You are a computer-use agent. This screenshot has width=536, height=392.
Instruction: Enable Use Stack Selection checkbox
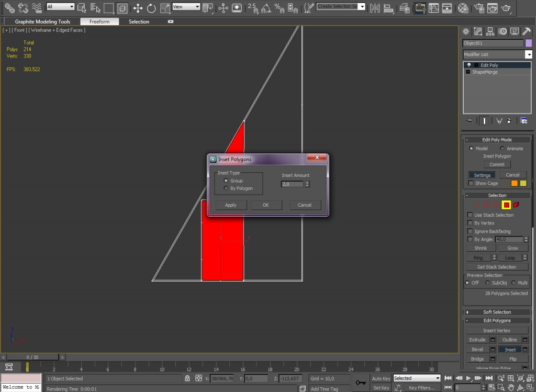[x=470, y=215]
